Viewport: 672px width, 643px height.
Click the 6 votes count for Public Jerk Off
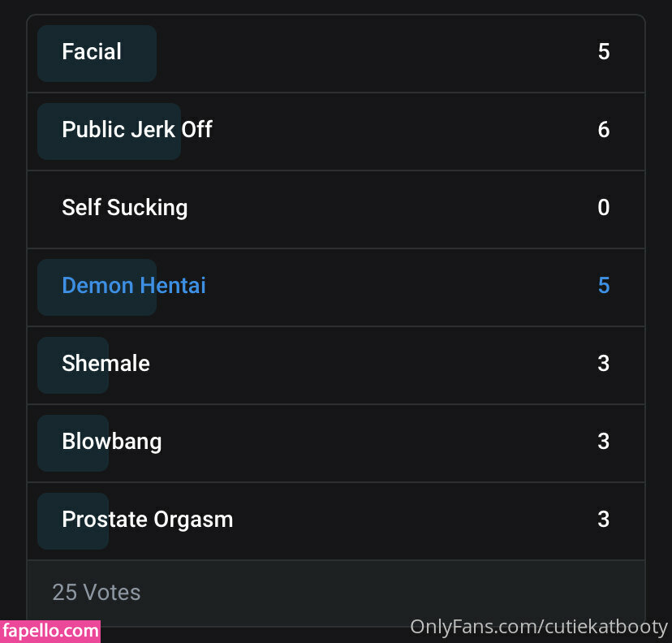pyautogui.click(x=603, y=130)
